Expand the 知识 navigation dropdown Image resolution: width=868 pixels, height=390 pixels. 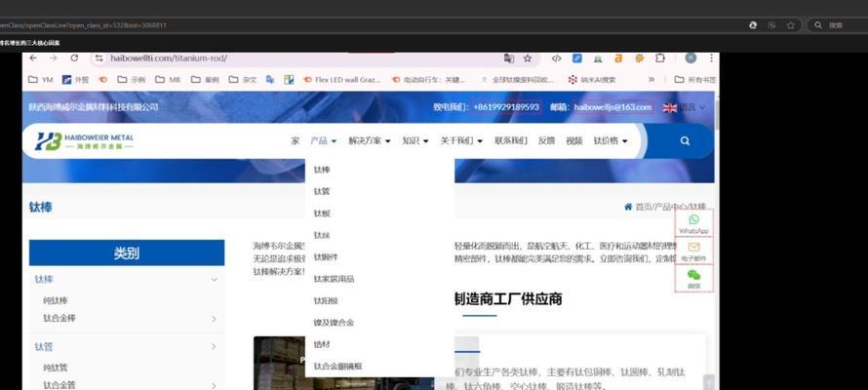415,141
